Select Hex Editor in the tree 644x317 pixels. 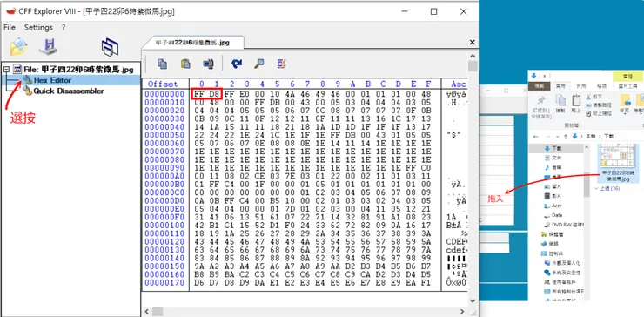(52, 80)
